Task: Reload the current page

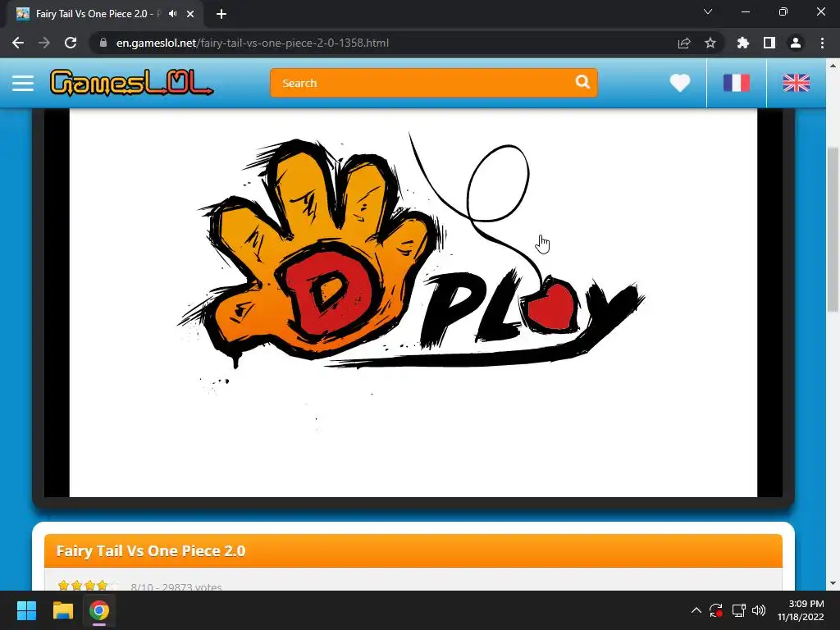Action: (x=71, y=43)
